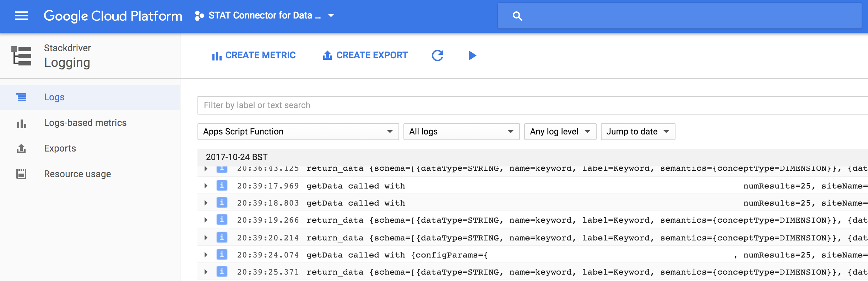Click the timestamp 20:39:24.074
The image size is (868, 281).
coord(268,255)
